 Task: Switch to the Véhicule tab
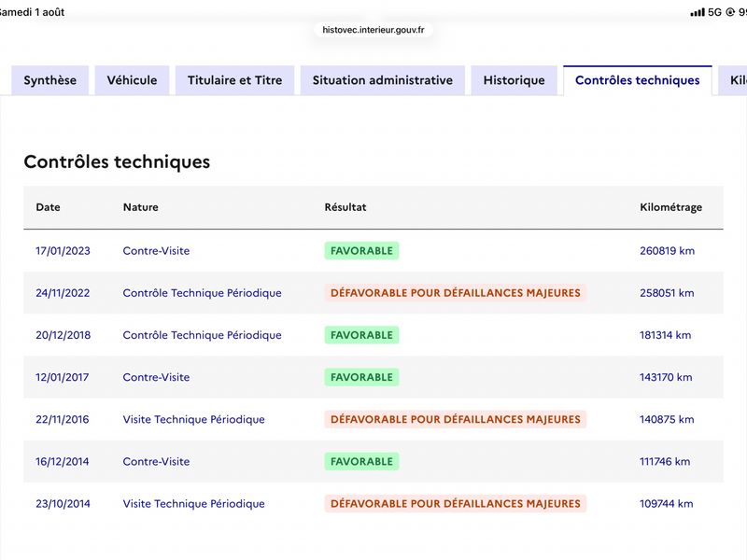pyautogui.click(x=132, y=80)
